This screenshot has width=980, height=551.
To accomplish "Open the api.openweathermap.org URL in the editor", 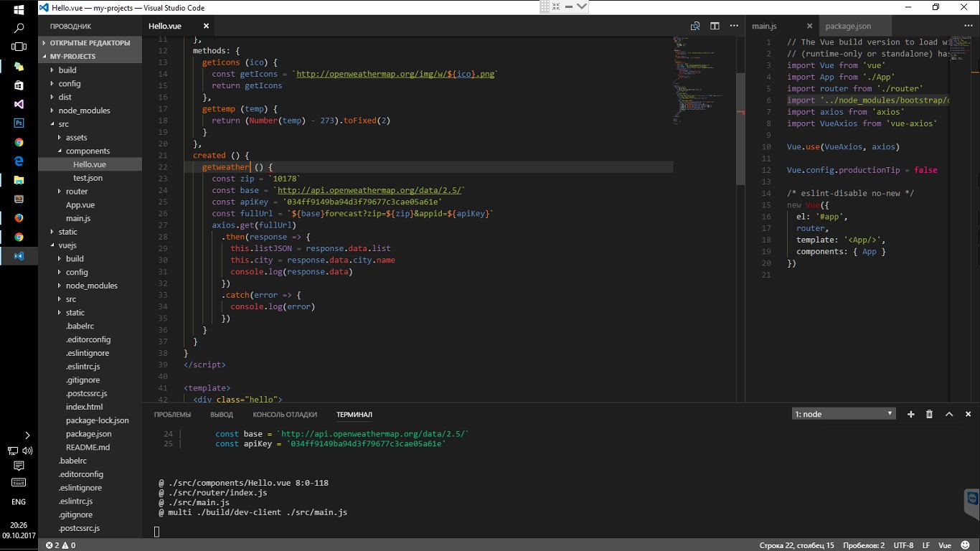I will pyautogui.click(x=371, y=190).
